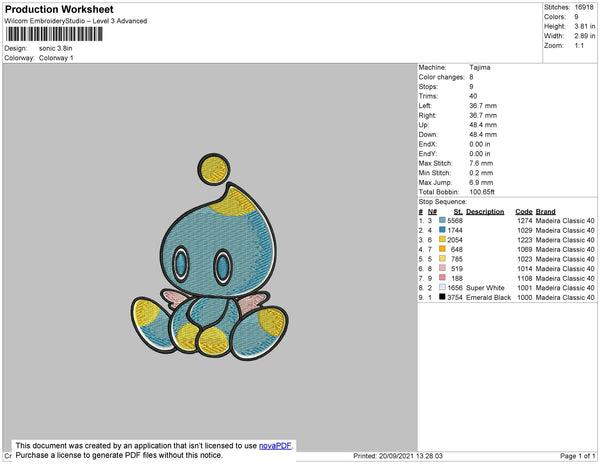The width and height of the screenshot is (600, 464).
Task: Click the printed date '20/09/2021 13.28.03'
Action: 411,456
